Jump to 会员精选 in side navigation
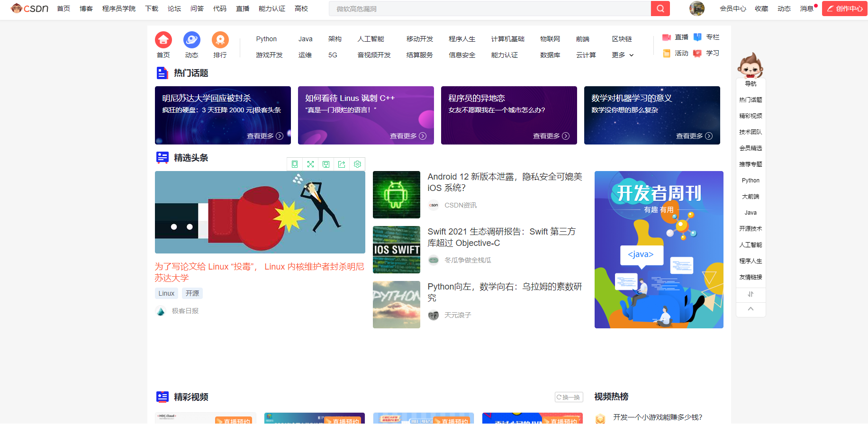868x425 pixels. pyautogui.click(x=750, y=148)
